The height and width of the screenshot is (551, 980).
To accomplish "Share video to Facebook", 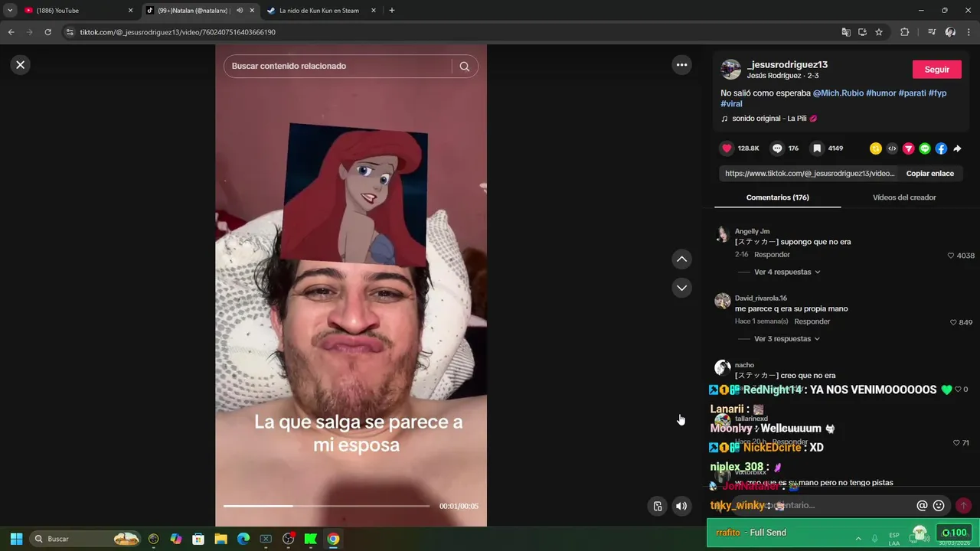I will click(x=941, y=148).
